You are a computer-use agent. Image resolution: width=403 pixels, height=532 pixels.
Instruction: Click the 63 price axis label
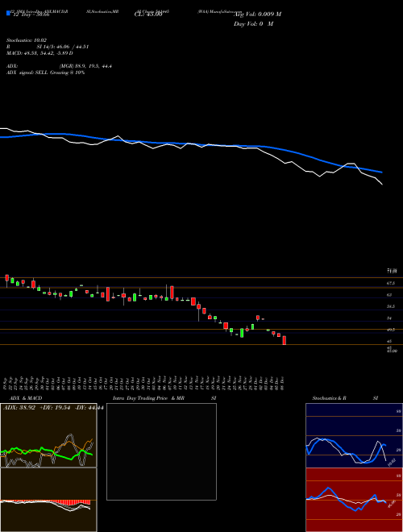tap(390, 295)
